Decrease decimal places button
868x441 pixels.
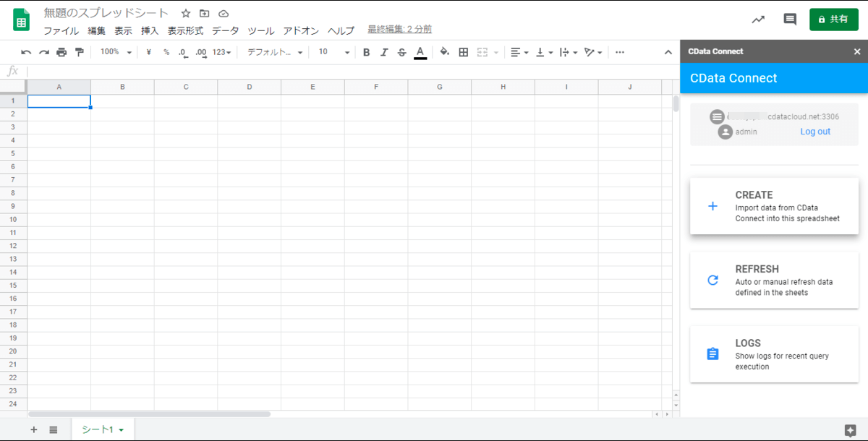tap(183, 53)
